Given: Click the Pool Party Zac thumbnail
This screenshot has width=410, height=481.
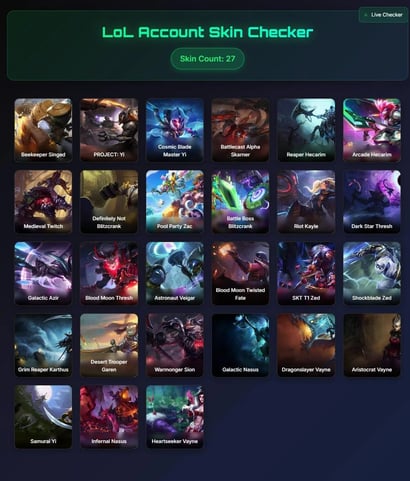Looking at the screenshot, I should click(x=175, y=201).
